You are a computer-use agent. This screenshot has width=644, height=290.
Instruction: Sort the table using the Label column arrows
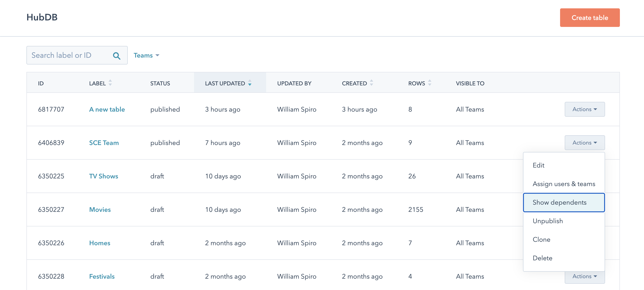click(110, 83)
